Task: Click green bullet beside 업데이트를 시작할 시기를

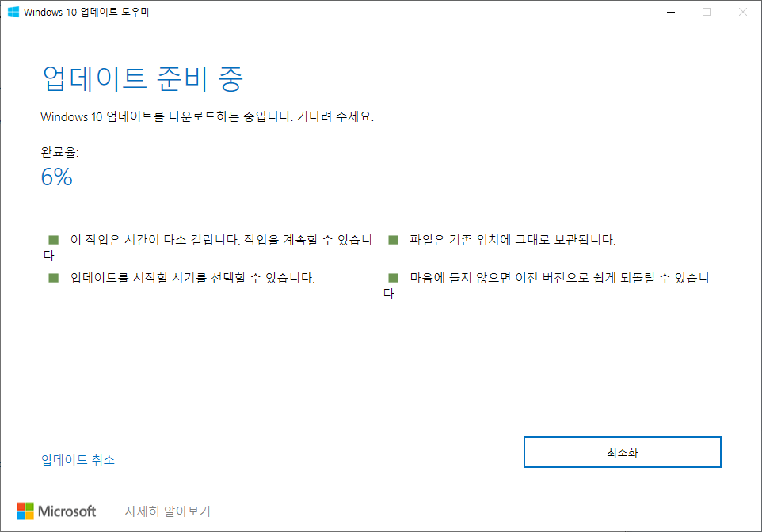Action: pos(53,278)
